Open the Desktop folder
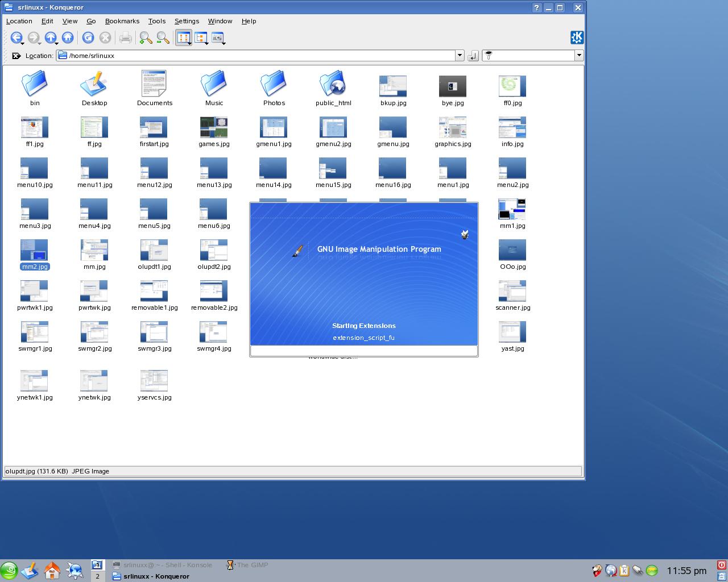The width and height of the screenshot is (728, 582). [x=94, y=88]
